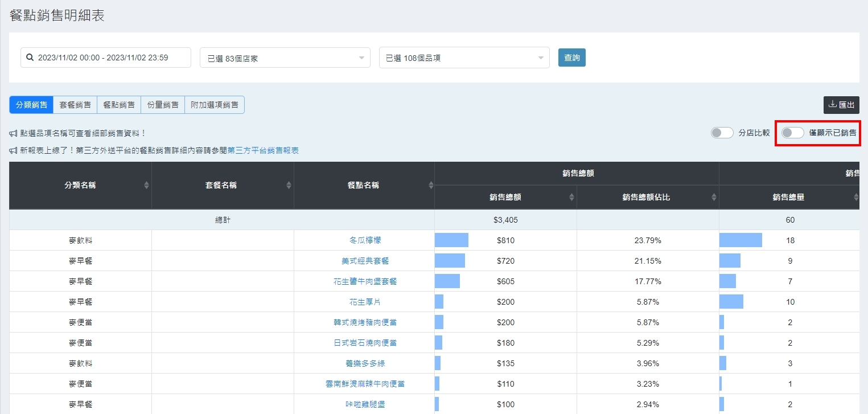Click the download icon on 匯出 button
Viewport: 868px width, 414px height.
coord(832,104)
